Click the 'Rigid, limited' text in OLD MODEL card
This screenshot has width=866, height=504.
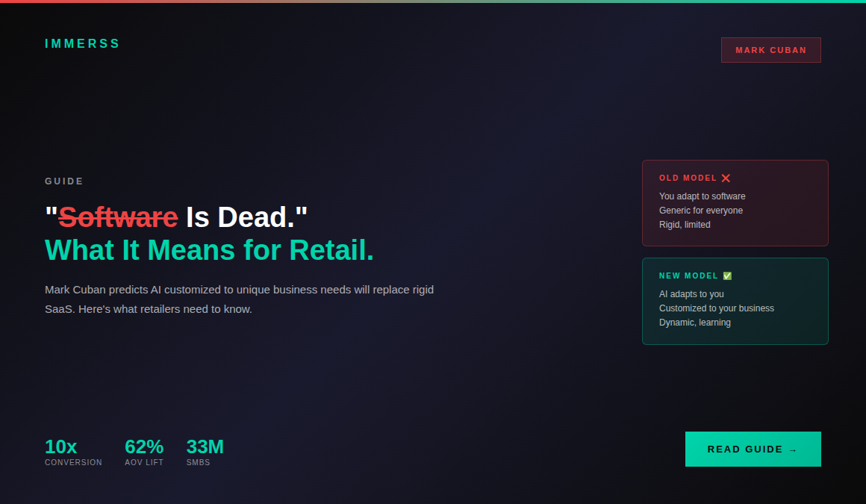coord(684,224)
